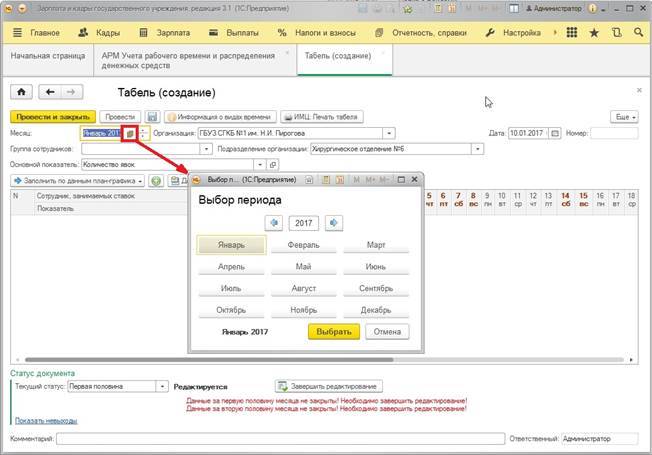652x455 pixels.
Task: Open the Текущий статус dropdown
Action: point(162,386)
